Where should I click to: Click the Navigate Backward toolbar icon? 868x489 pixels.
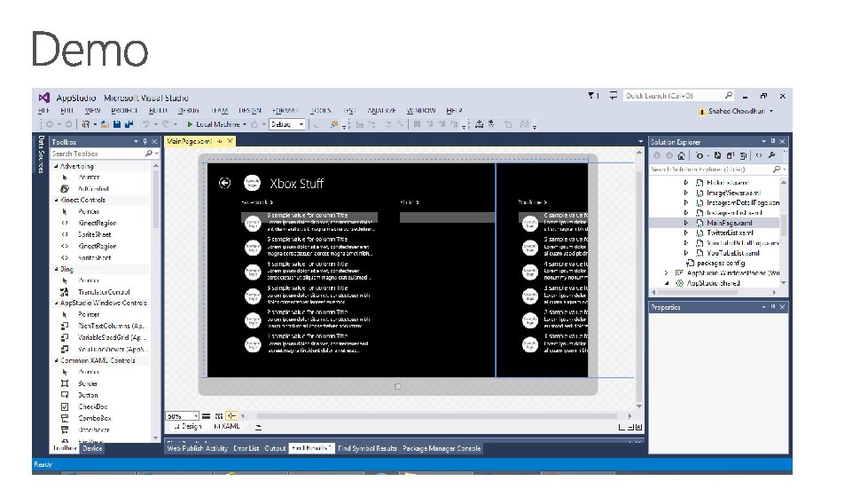[50, 124]
